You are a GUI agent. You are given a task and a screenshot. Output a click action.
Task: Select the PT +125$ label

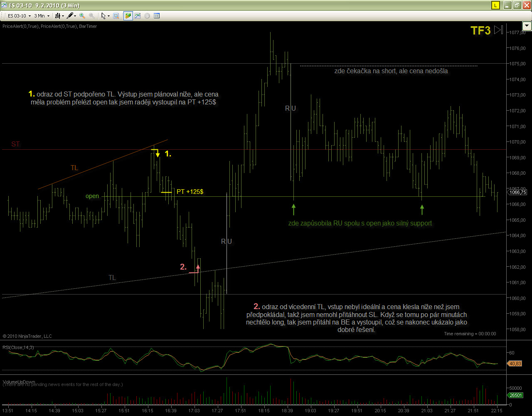(190, 192)
